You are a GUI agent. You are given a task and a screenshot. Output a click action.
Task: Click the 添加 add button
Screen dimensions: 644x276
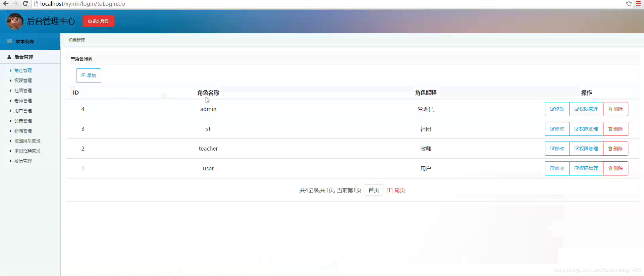pos(89,75)
